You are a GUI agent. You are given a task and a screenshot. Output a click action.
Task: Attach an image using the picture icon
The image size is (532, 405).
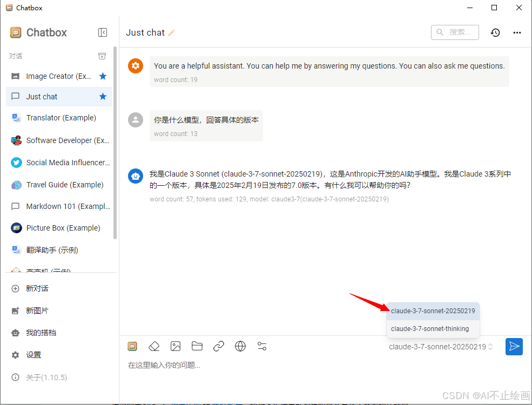point(176,346)
